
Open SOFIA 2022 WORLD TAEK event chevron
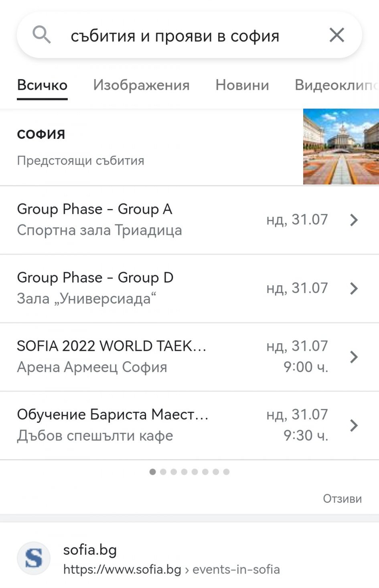[353, 357]
